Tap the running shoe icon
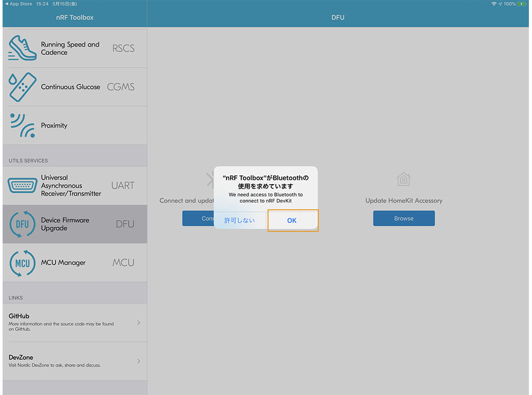The width and height of the screenshot is (532, 395). [x=23, y=48]
